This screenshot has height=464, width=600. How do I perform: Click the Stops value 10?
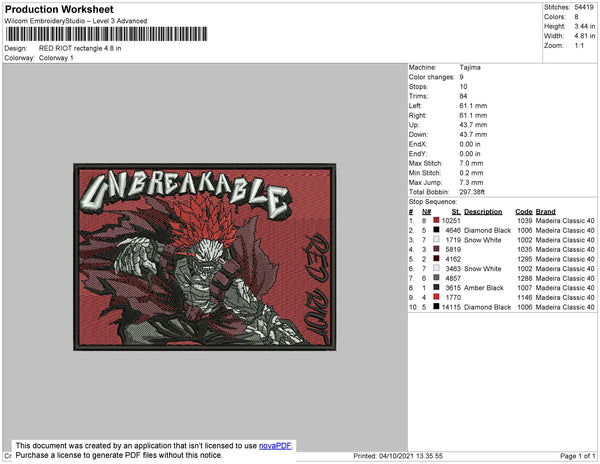coord(463,86)
